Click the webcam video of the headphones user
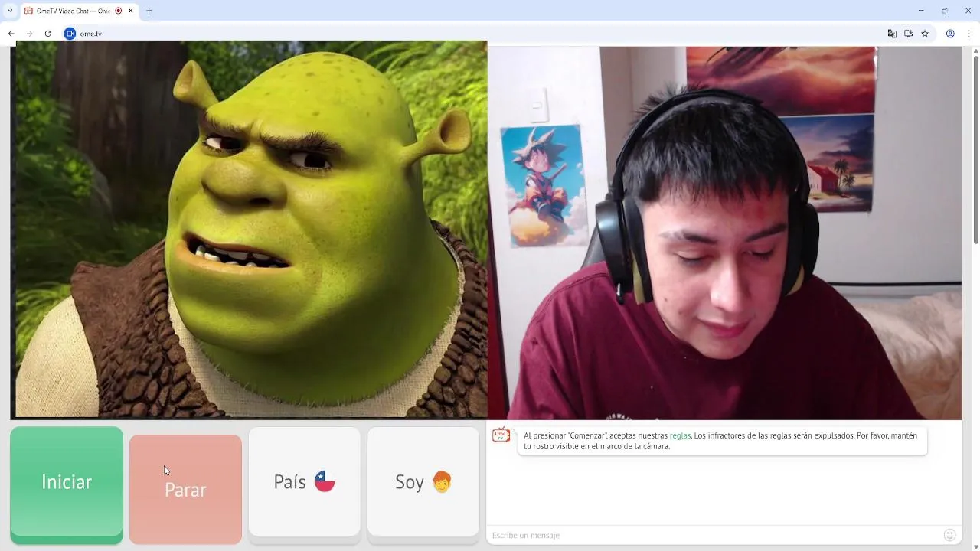 724,233
